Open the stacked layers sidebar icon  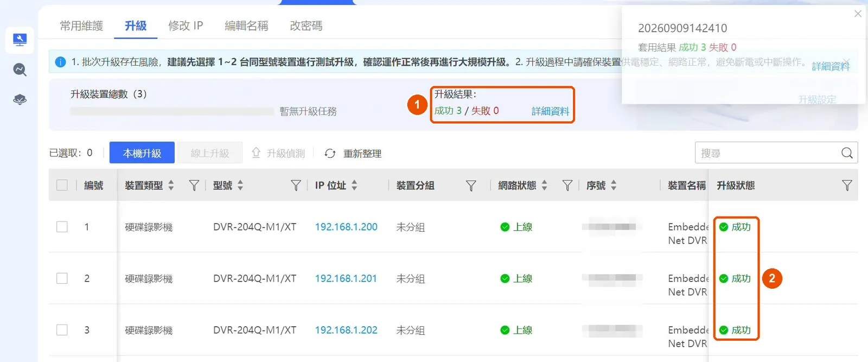[x=20, y=99]
